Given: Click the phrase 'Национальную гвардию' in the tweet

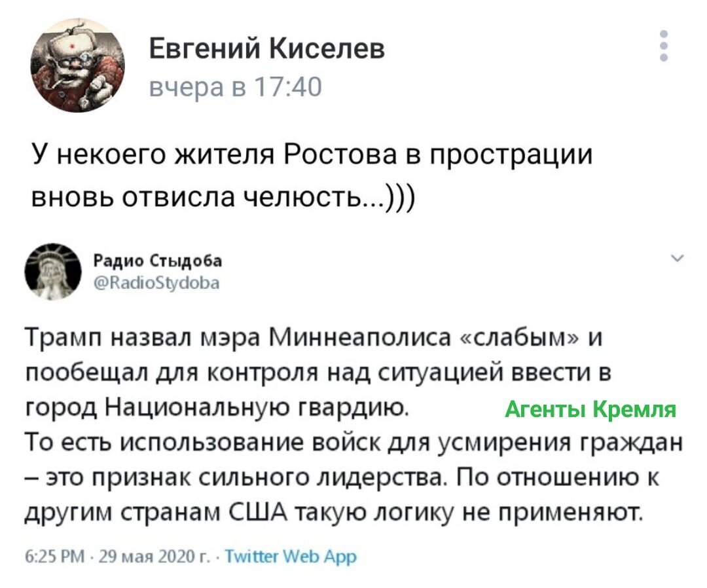Looking at the screenshot, I should tap(257, 408).
